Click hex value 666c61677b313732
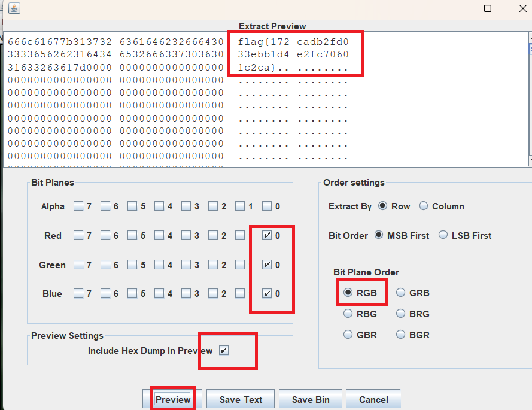The image size is (532, 410). tap(60, 42)
